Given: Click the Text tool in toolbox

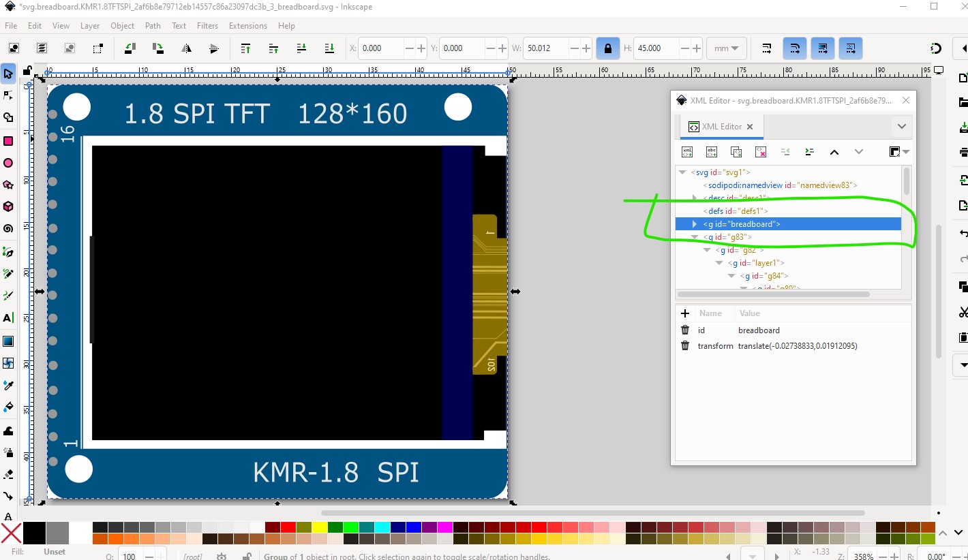Looking at the screenshot, I should (x=8, y=318).
